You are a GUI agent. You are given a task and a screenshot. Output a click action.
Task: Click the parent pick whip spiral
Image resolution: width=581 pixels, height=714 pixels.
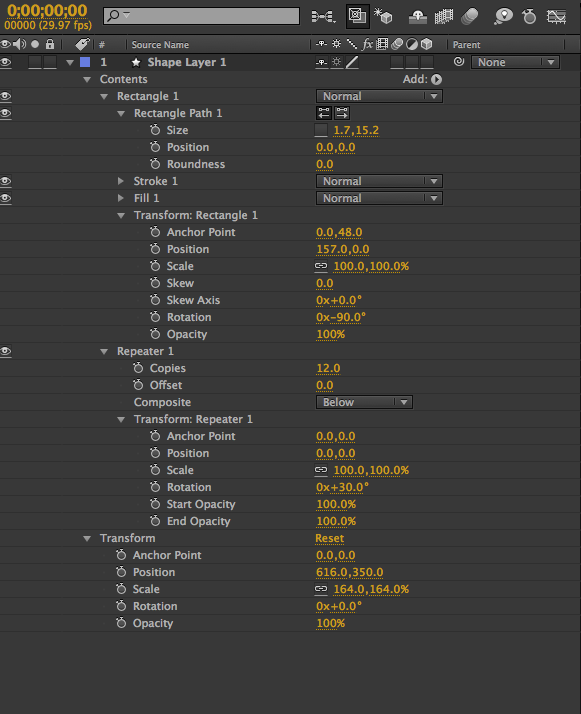tap(459, 61)
